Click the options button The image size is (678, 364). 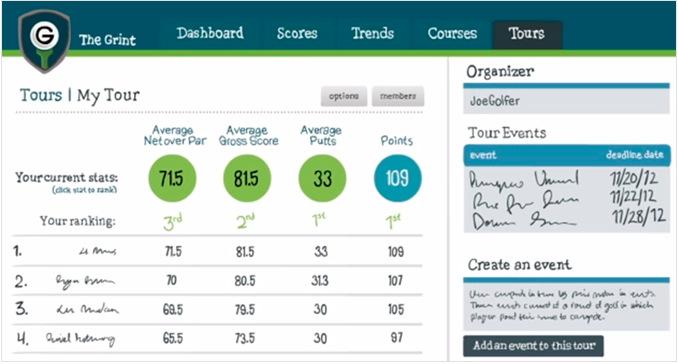pyautogui.click(x=344, y=96)
